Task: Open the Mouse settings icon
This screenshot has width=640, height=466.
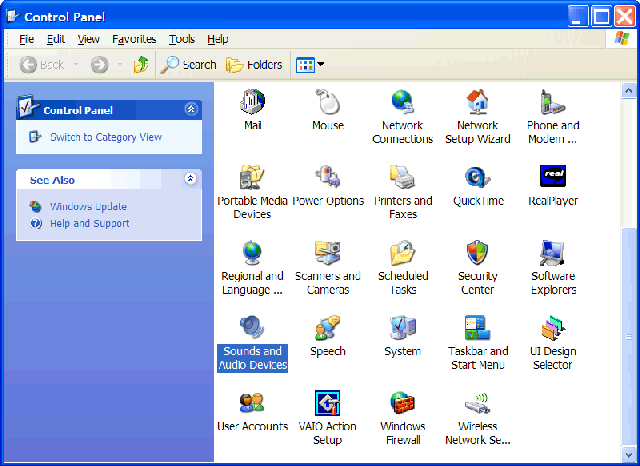Action: (x=328, y=110)
